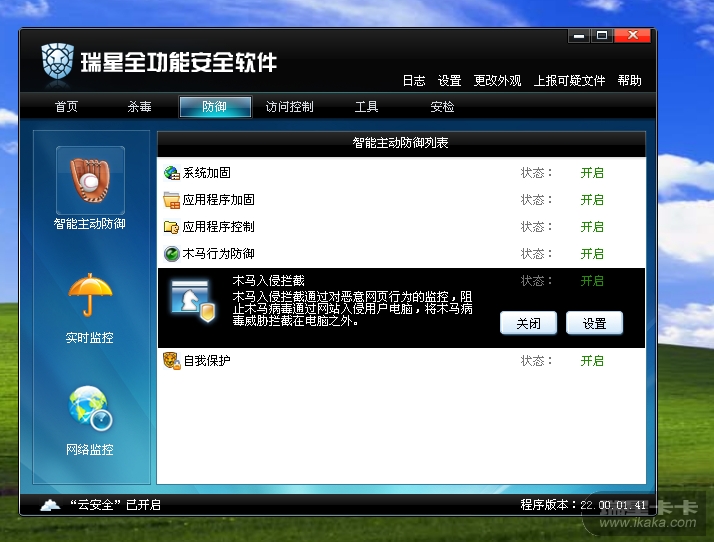Image resolution: width=714 pixels, height=542 pixels.
Task: Click the Rising lion shield logo
Action: point(57,61)
